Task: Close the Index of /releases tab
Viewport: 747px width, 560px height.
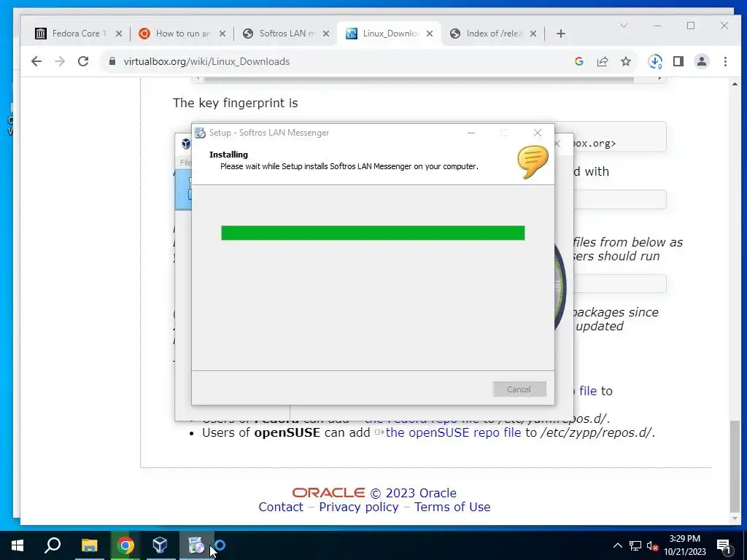Action: click(533, 34)
